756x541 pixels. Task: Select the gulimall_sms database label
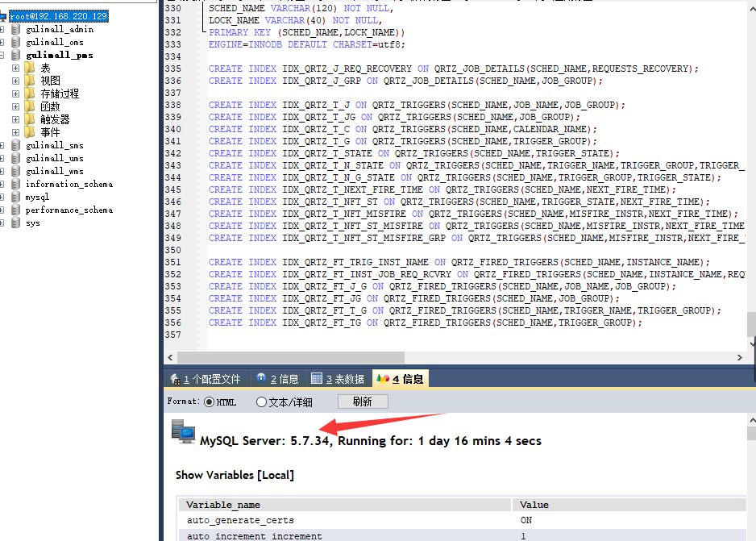click(55, 146)
